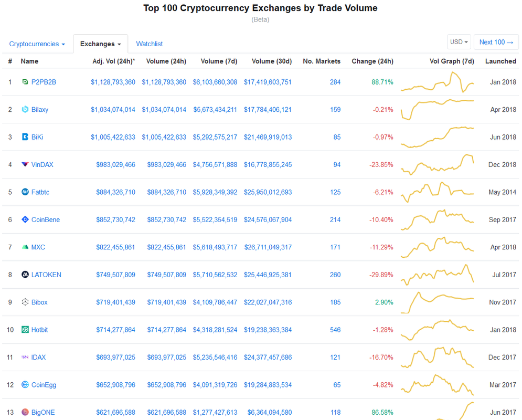The height and width of the screenshot is (420, 522).
Task: Click P2PB2B markets count 284
Action: coord(335,82)
